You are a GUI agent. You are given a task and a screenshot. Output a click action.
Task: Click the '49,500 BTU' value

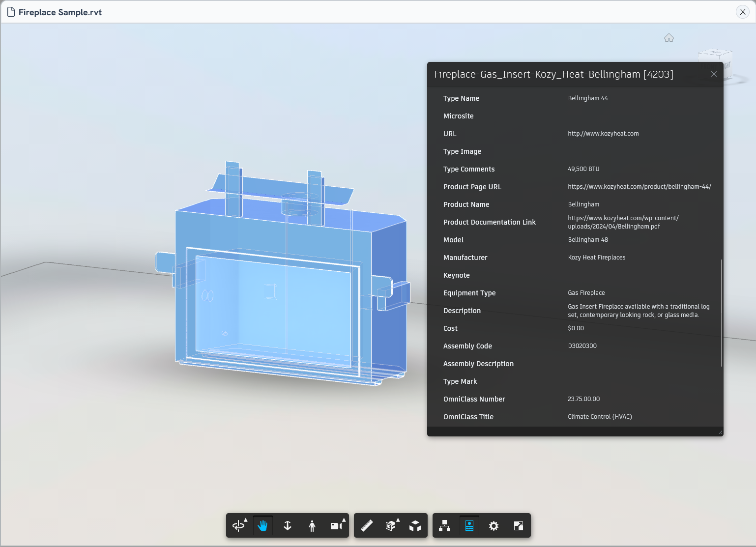(583, 169)
